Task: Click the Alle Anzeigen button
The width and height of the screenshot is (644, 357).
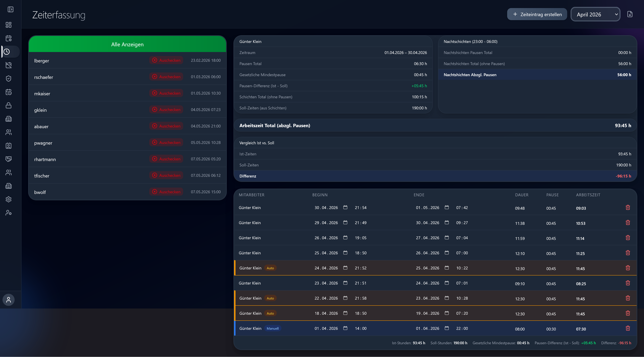Action: tap(127, 44)
